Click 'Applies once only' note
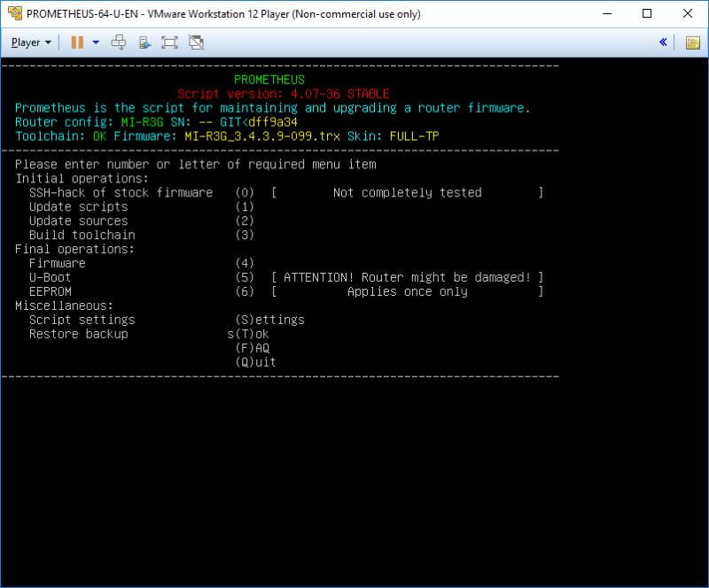 (x=408, y=291)
